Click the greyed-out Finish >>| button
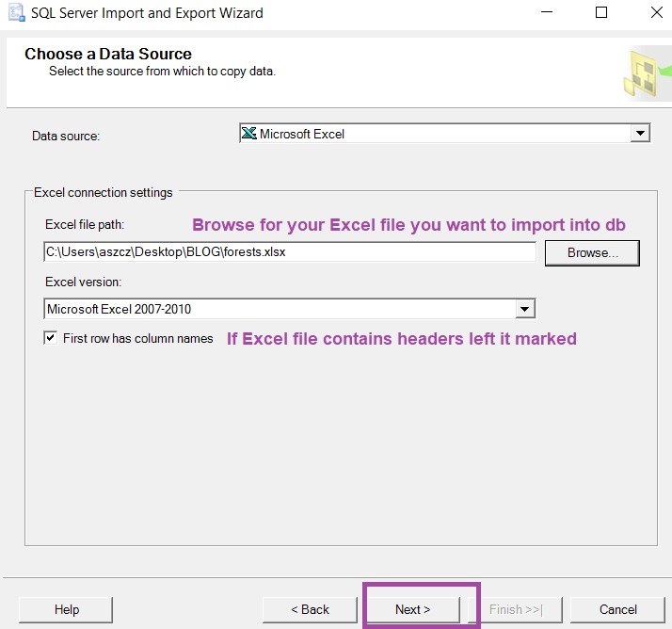Image resolution: width=672 pixels, height=629 pixels. (516, 609)
